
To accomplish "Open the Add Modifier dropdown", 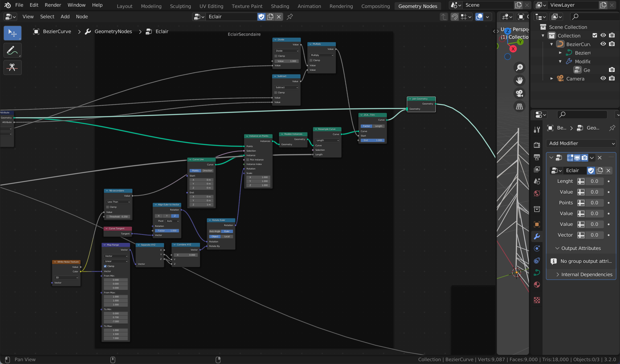I will [581, 143].
